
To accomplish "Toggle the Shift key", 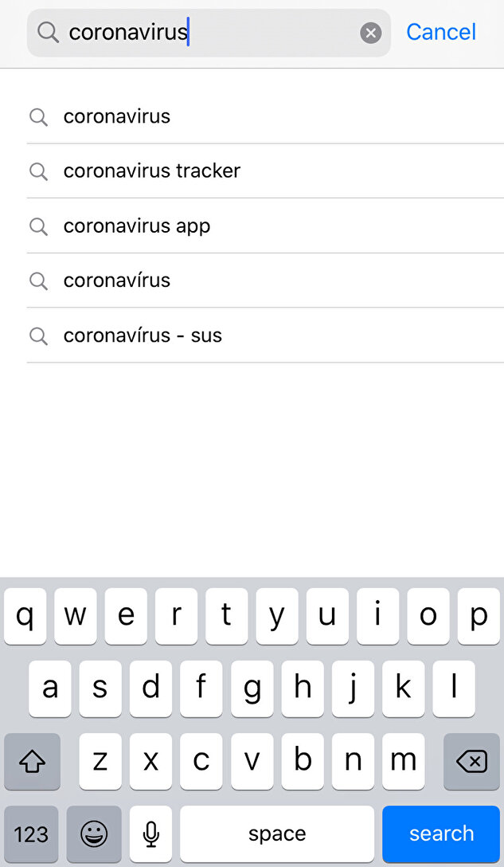I will (x=32, y=762).
